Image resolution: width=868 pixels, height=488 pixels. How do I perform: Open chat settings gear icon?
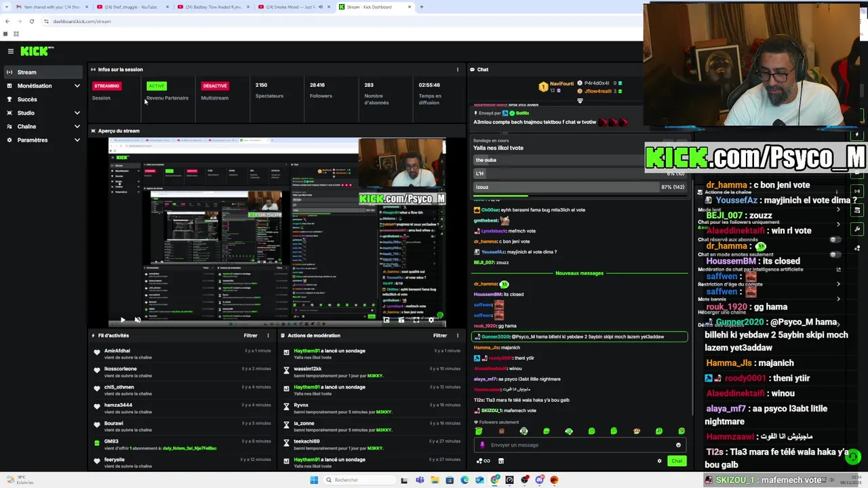(659, 461)
